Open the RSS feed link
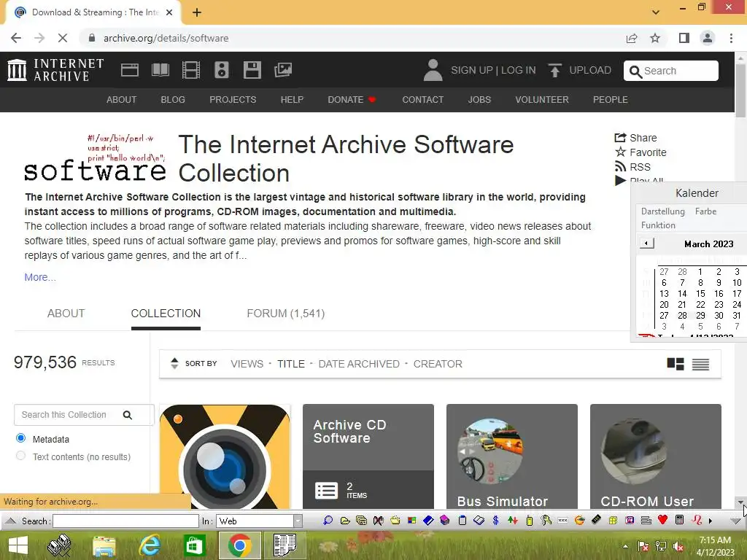 pyautogui.click(x=632, y=167)
